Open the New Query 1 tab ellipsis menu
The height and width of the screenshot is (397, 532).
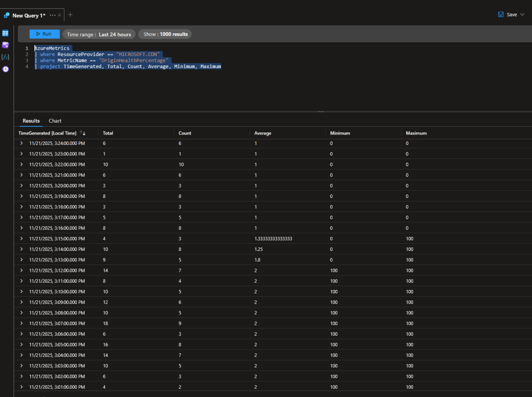pyautogui.click(x=52, y=15)
